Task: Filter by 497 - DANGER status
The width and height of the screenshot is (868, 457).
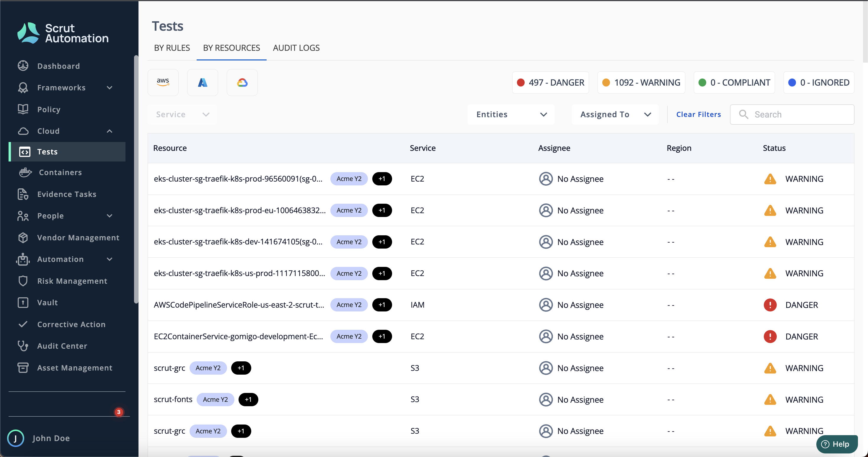Action: 551,82
